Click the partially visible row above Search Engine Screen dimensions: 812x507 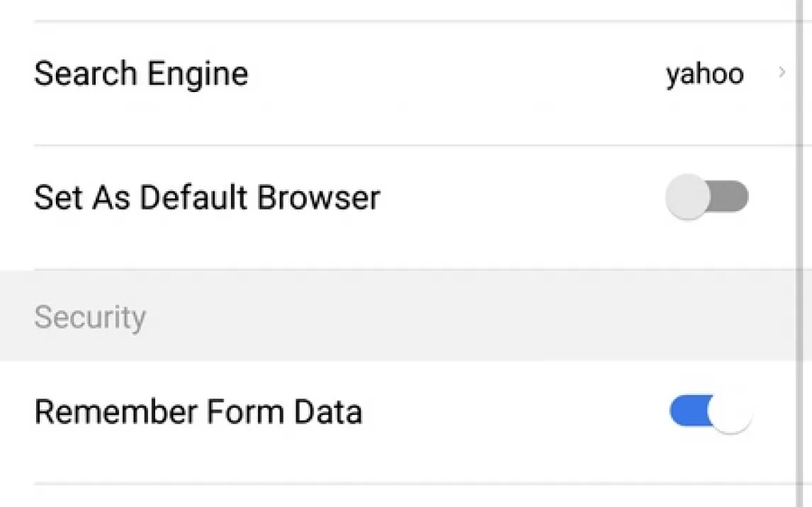[x=397, y=8]
